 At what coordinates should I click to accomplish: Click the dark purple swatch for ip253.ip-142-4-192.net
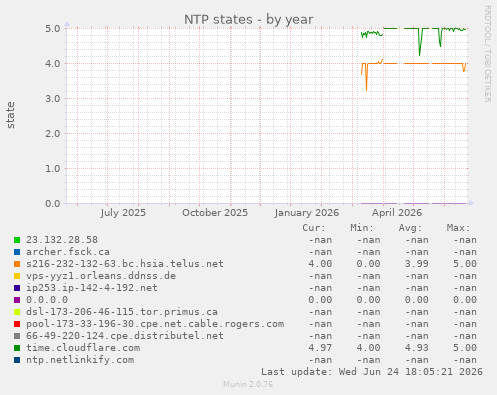(17, 288)
